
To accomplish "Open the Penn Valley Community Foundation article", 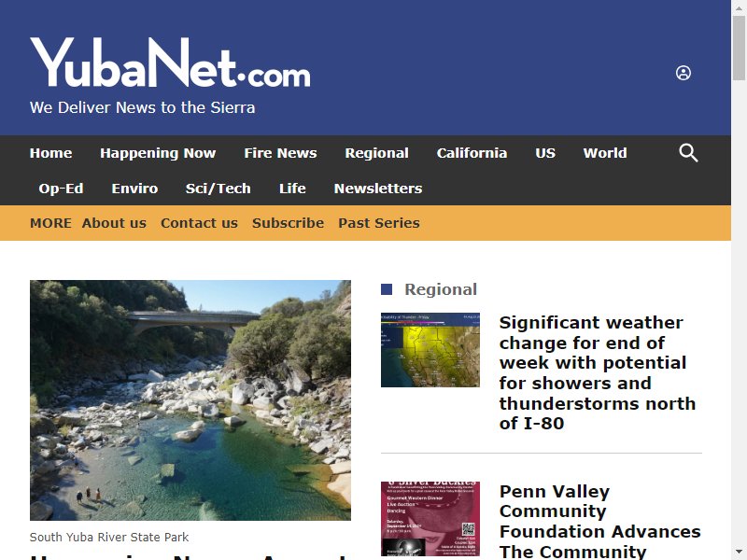I will click(599, 521).
